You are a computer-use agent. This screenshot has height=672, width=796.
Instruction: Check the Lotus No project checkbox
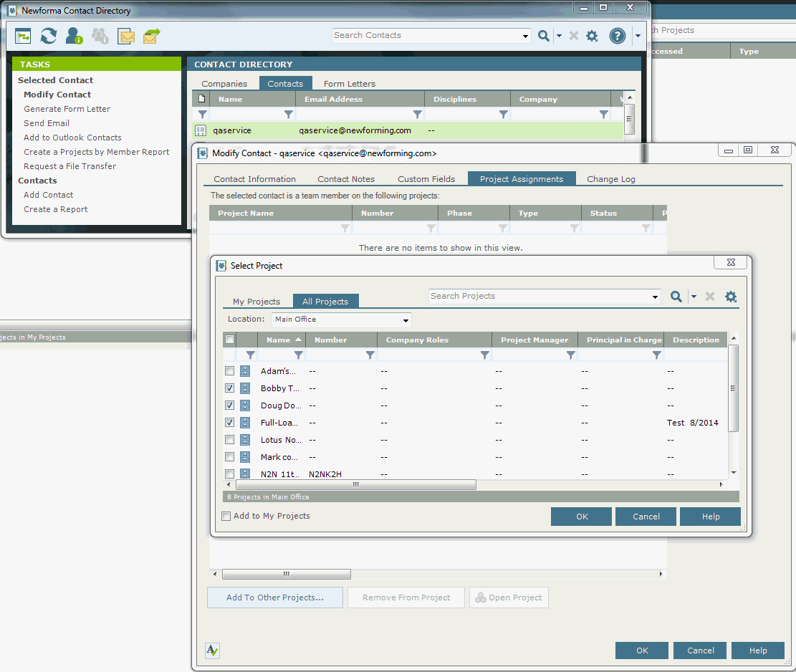[229, 440]
